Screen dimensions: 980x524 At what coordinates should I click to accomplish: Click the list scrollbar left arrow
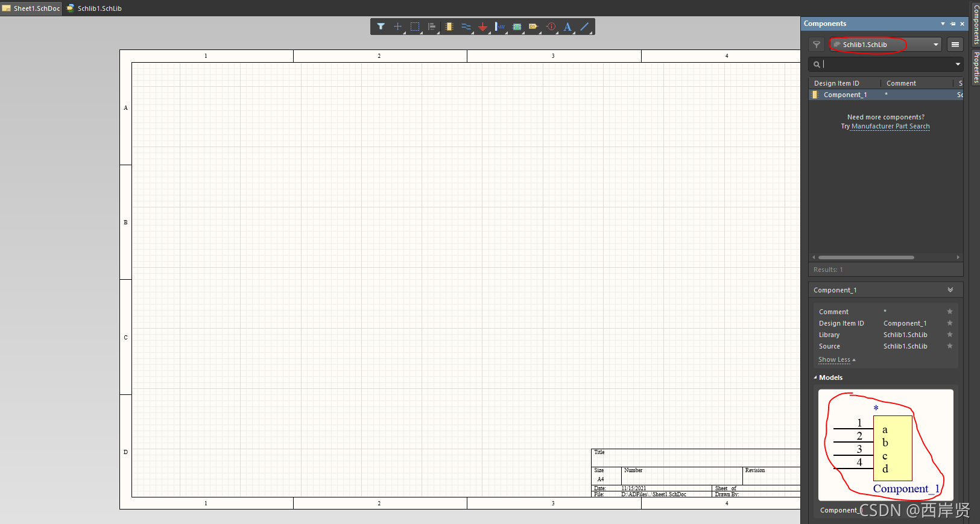tap(814, 257)
